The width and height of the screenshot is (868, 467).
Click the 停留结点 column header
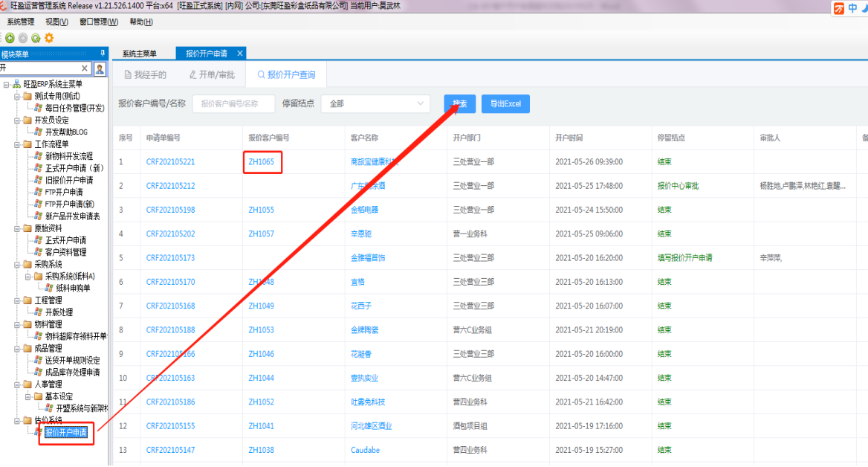(x=671, y=138)
